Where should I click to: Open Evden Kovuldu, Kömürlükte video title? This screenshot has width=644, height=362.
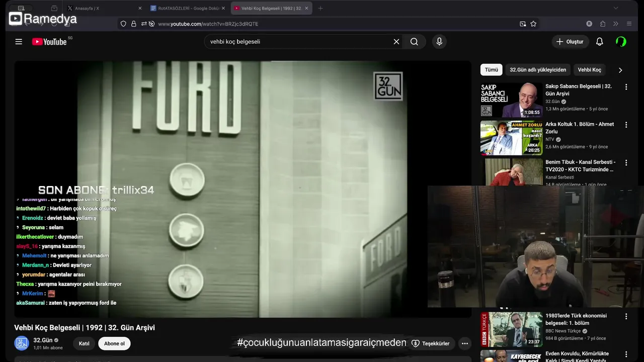[x=577, y=356]
